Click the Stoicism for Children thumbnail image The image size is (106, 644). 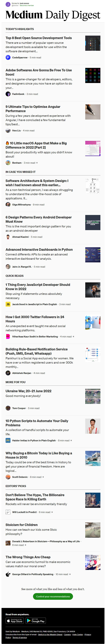coord(93,530)
